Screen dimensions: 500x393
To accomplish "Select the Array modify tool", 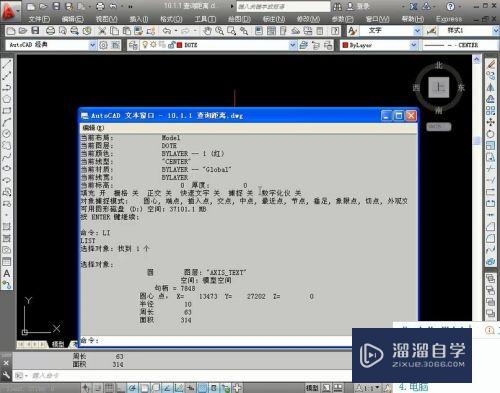I will (491, 111).
